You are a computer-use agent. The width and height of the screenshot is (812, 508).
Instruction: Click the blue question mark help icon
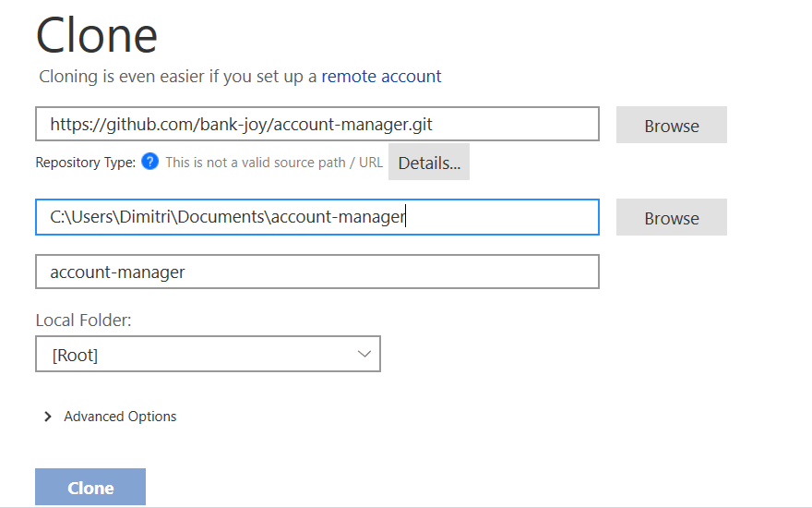click(150, 163)
